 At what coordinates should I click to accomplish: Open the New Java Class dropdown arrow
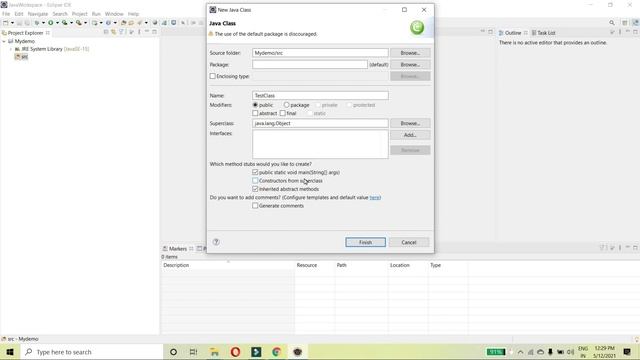point(115,23)
